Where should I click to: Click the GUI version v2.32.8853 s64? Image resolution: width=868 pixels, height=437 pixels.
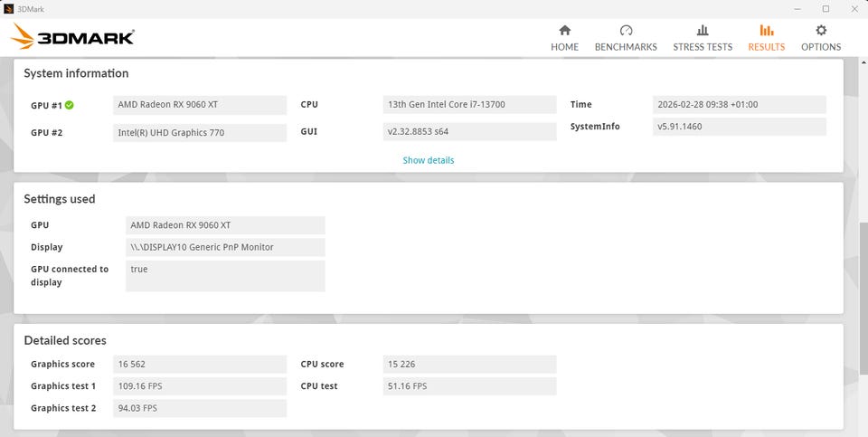469,132
